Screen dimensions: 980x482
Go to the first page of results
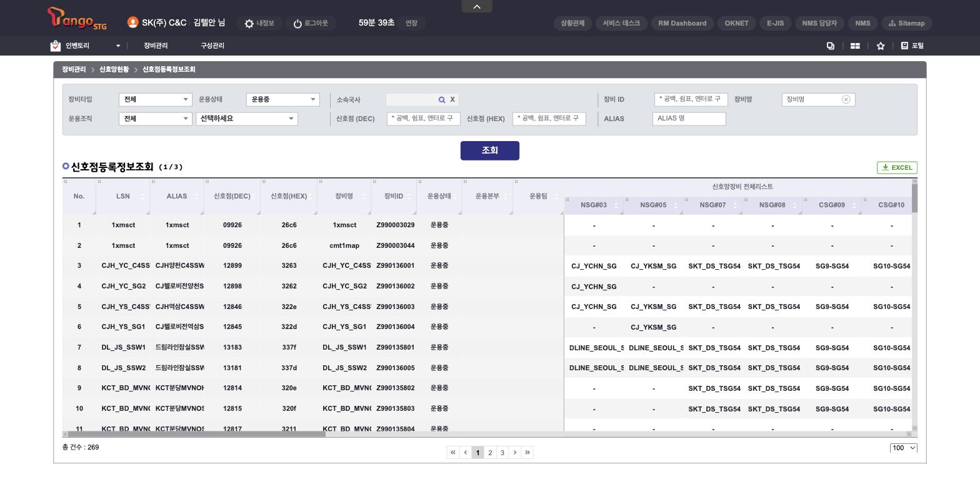pyautogui.click(x=453, y=453)
